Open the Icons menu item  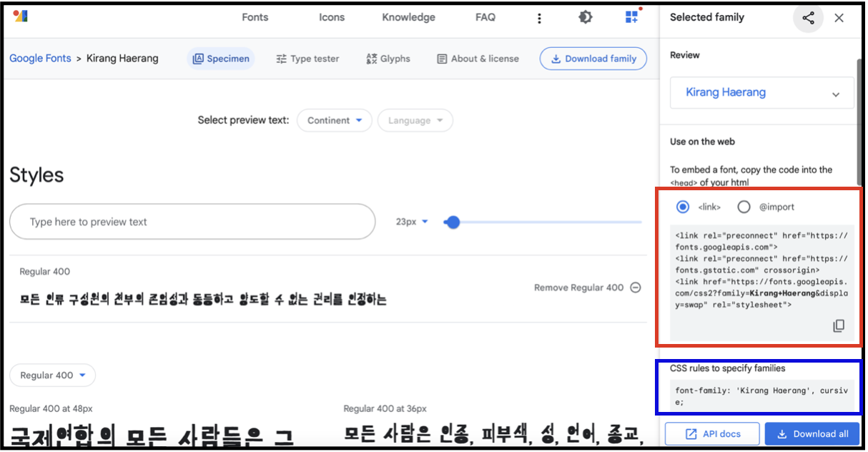tap(332, 17)
